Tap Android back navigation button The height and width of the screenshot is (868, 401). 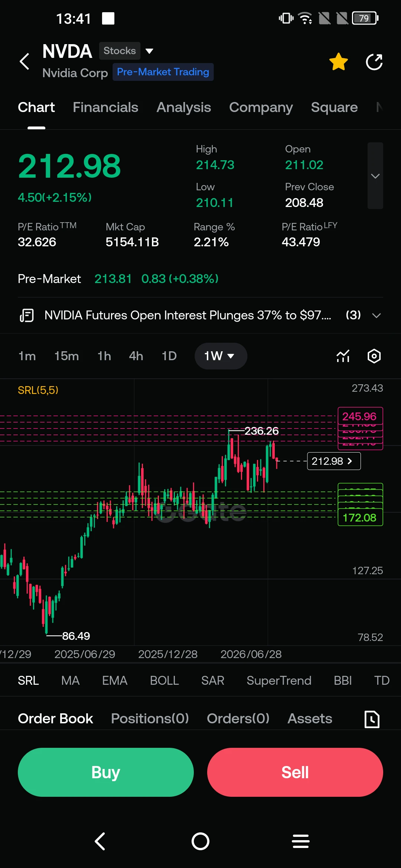[x=100, y=841]
